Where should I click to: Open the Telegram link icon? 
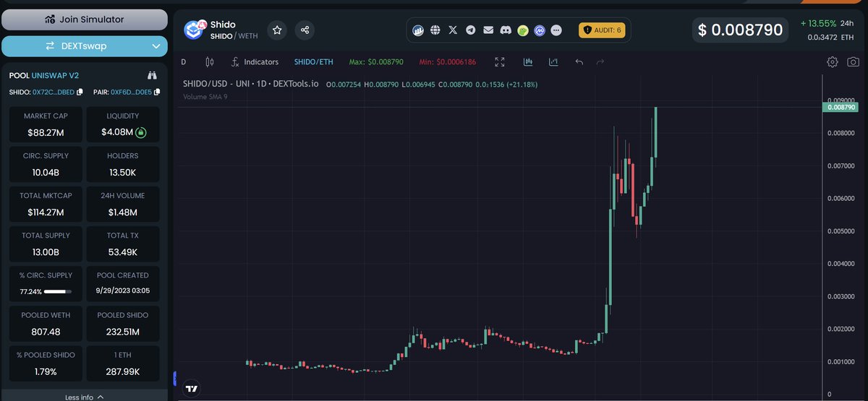[471, 30]
